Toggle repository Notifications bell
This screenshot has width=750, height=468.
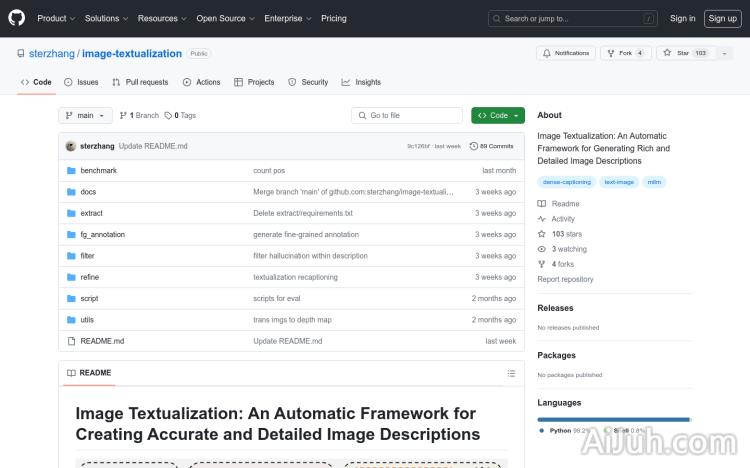[565, 53]
